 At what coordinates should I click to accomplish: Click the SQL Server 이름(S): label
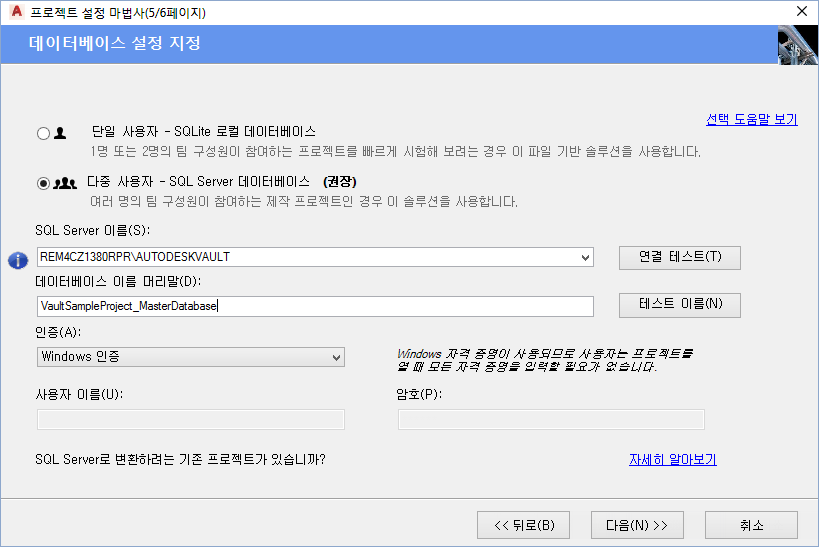click(x=92, y=230)
